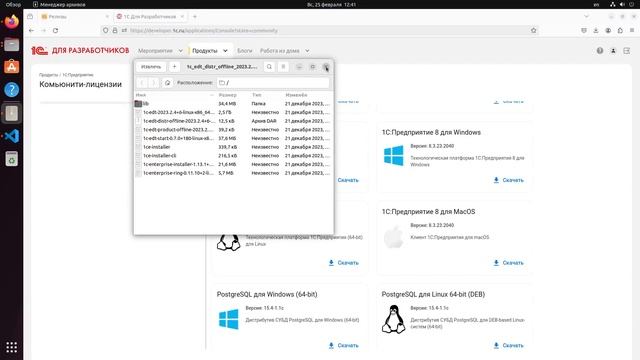The height and width of the screenshot is (360, 640).
Task: Open Обзор activities in top bar
Action: (13, 4)
